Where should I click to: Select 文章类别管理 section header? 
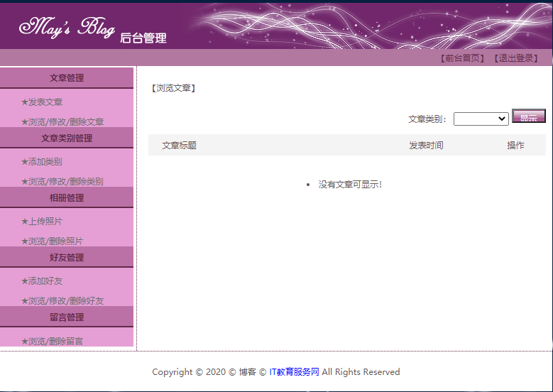pos(67,138)
